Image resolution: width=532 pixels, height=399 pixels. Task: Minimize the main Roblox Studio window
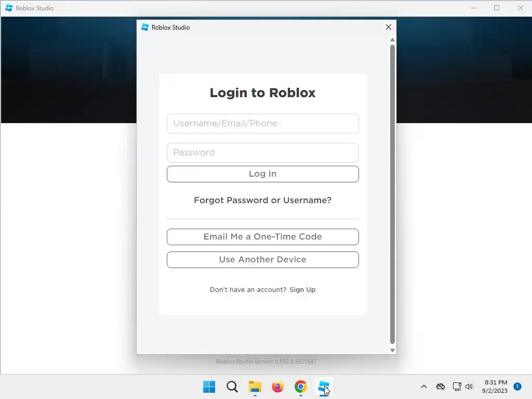473,8
